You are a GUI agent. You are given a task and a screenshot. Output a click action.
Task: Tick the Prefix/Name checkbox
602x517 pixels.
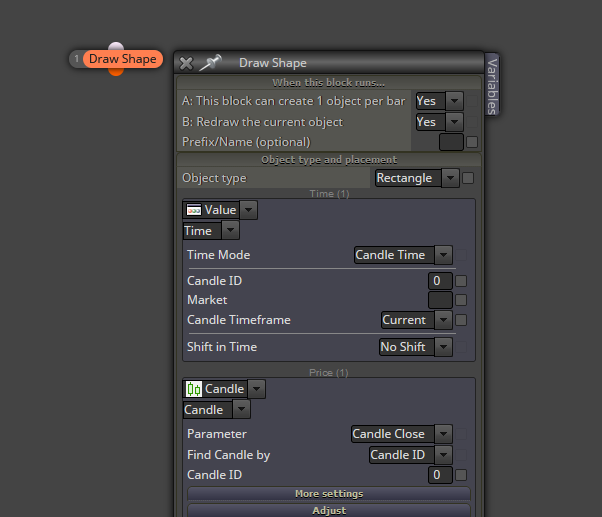(472, 142)
